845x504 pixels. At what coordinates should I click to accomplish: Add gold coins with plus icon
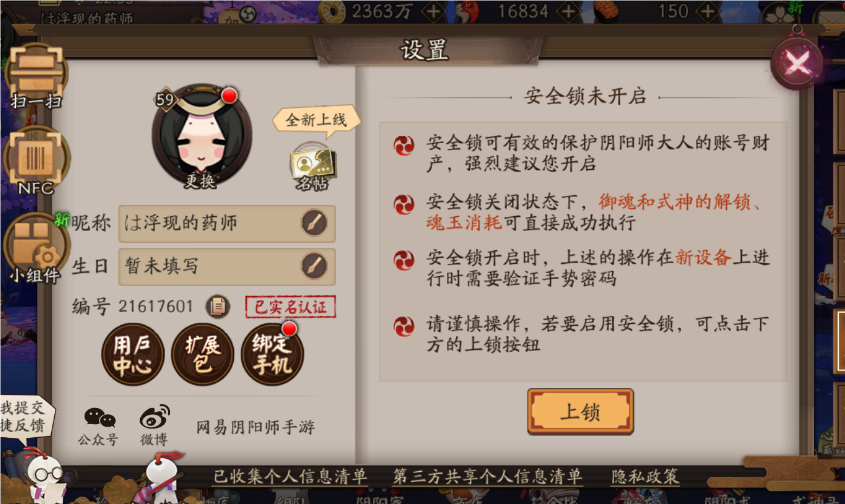(433, 11)
